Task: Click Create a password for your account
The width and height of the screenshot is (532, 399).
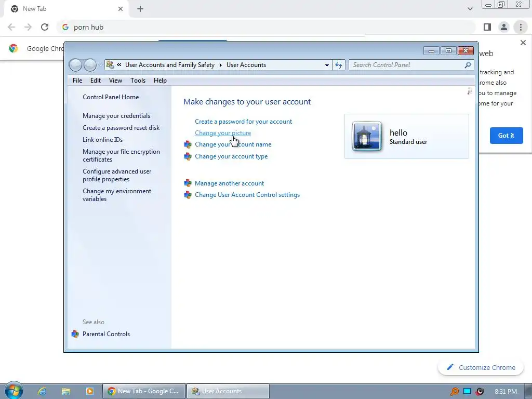Action: [x=243, y=122]
